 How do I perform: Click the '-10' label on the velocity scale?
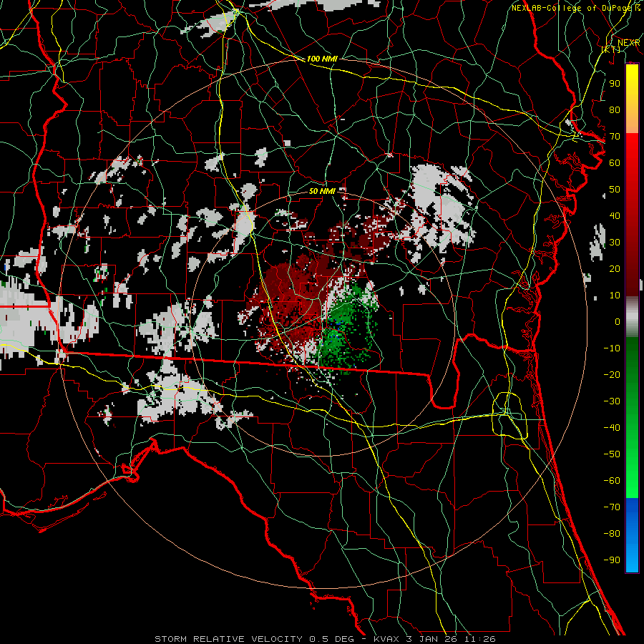pyautogui.click(x=612, y=348)
